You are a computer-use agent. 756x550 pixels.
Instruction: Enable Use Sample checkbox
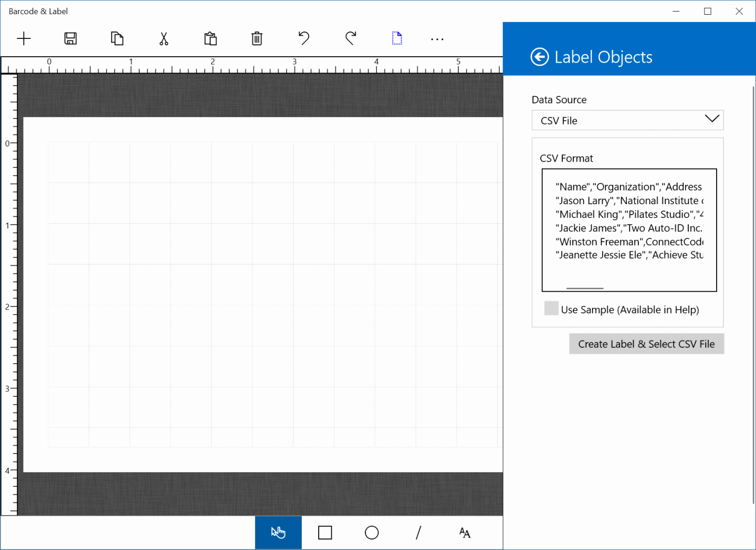[x=551, y=309]
